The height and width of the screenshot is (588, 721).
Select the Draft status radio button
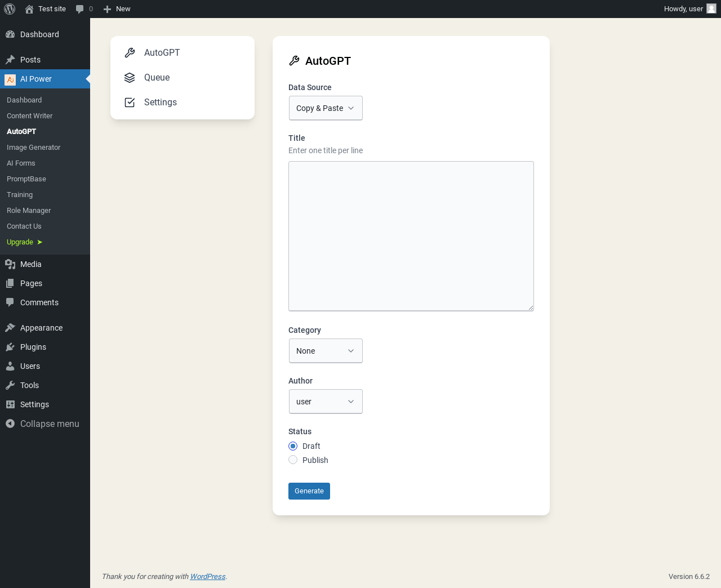(293, 446)
